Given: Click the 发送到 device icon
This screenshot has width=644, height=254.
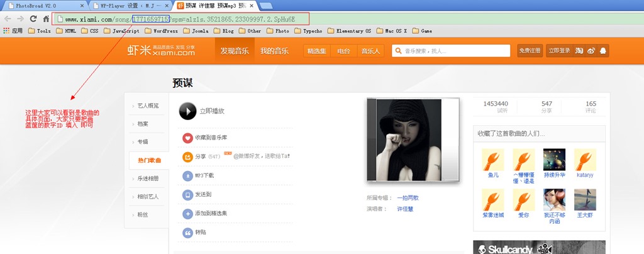Looking at the screenshot, I should coord(187,194).
